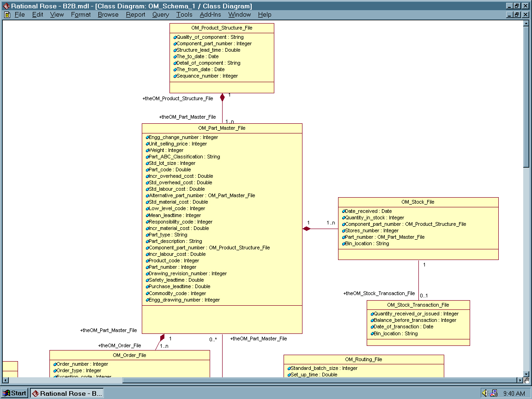Click Stores_number : Integer attribute
The height and width of the screenshot is (399, 532).
pyautogui.click(x=370, y=230)
